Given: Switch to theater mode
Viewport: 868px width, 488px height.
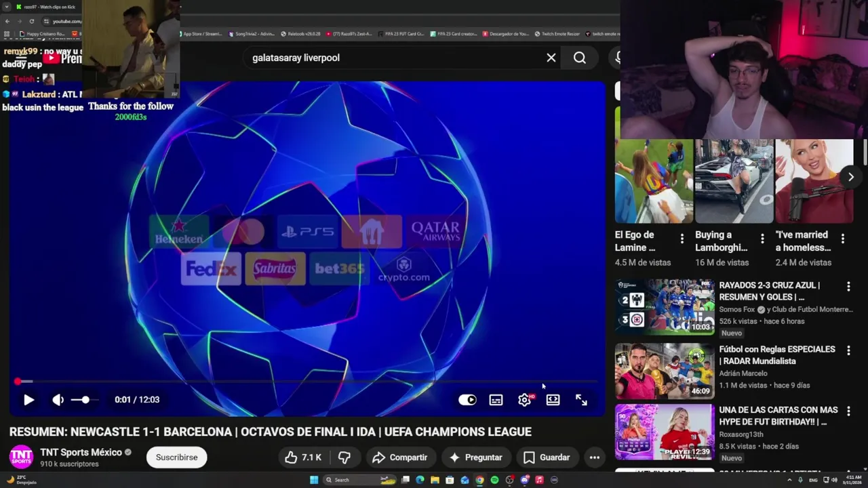Looking at the screenshot, I should tap(553, 400).
